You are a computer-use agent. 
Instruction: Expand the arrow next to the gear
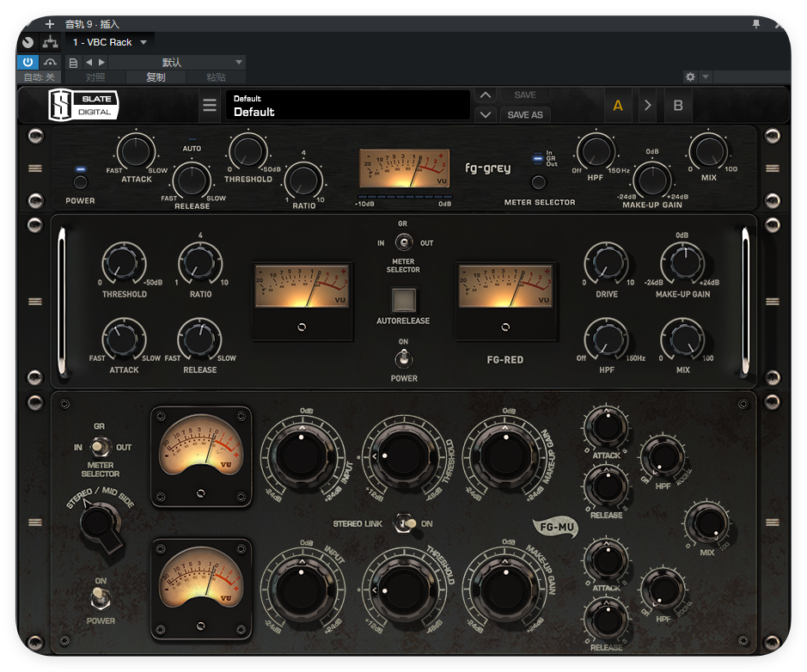pos(706,76)
